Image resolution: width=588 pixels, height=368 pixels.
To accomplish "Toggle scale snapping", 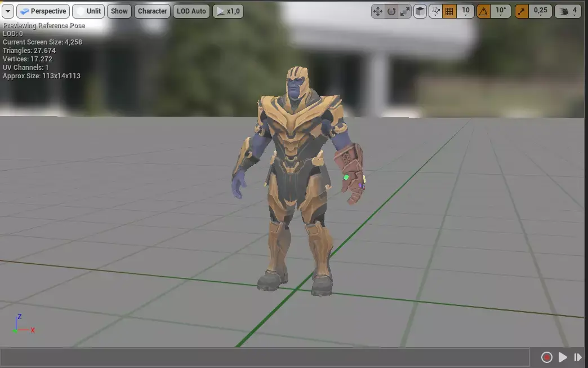I will coord(522,11).
